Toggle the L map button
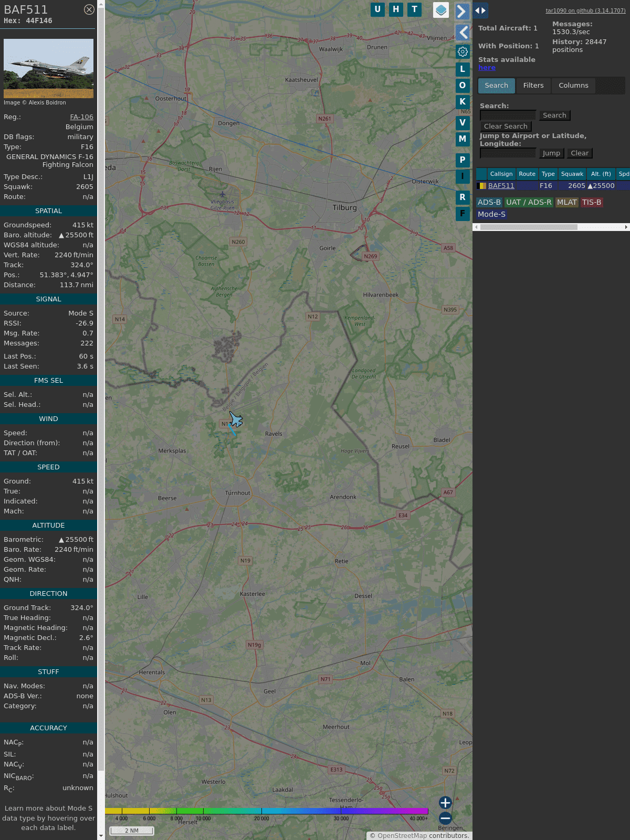 pos(463,69)
